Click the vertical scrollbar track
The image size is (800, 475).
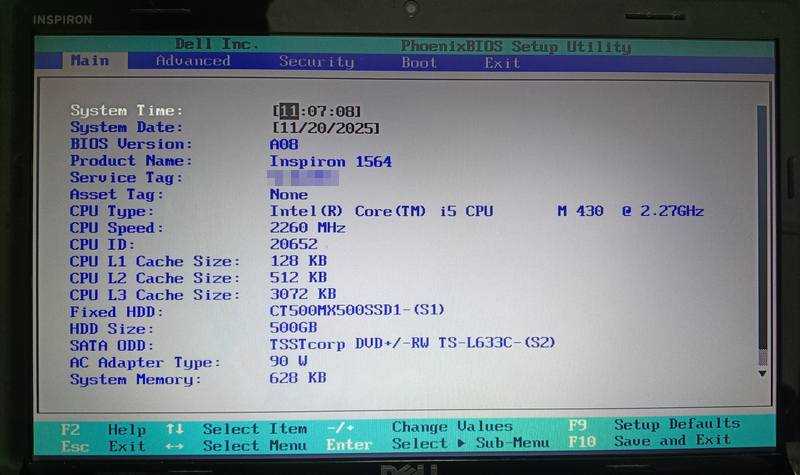point(762,235)
